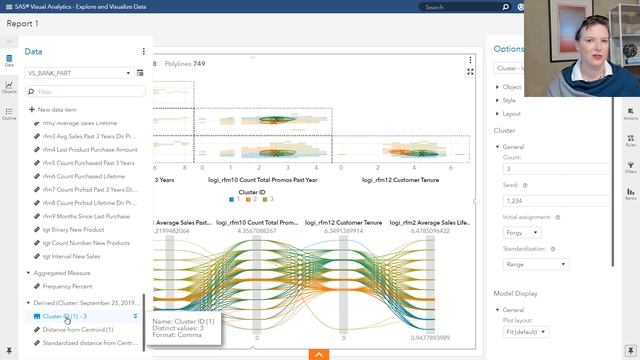
Task: Open Forgy initial assignment dropdown
Action: point(522,233)
